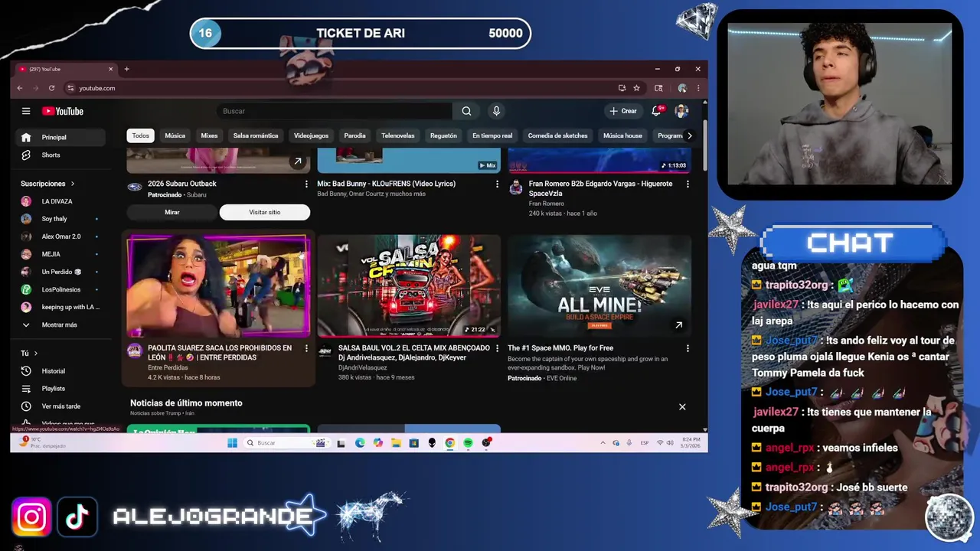Select the Videojuegos filter chip
980x551 pixels.
click(x=311, y=135)
